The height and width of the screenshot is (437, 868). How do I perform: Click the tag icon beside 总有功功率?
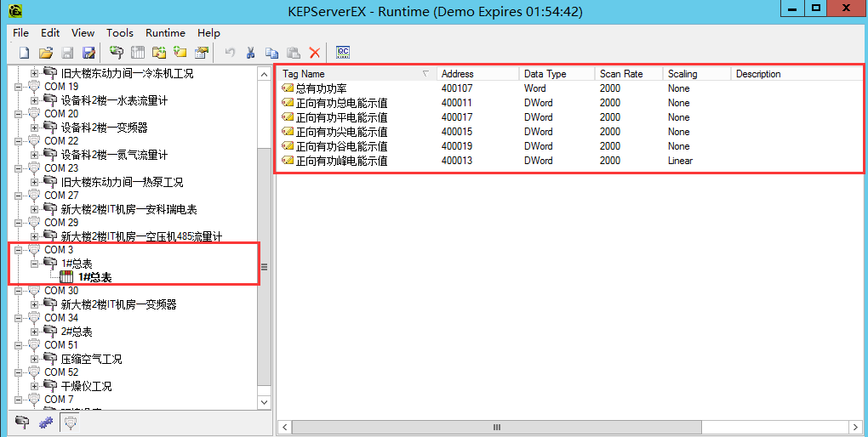click(x=288, y=88)
